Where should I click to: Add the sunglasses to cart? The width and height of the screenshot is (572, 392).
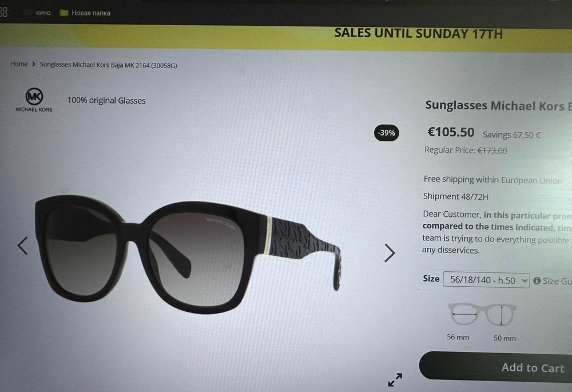[496, 367]
